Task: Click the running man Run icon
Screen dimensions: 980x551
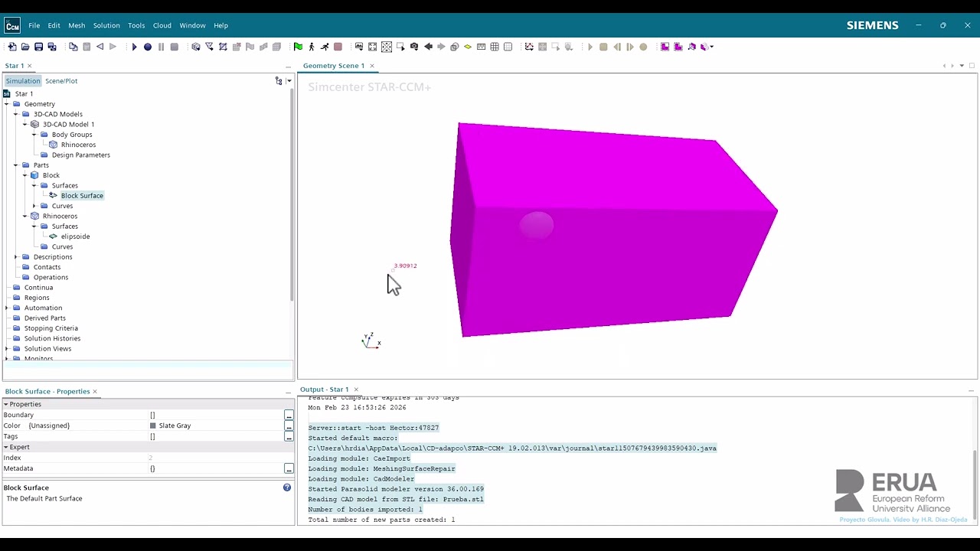Action: [325, 47]
